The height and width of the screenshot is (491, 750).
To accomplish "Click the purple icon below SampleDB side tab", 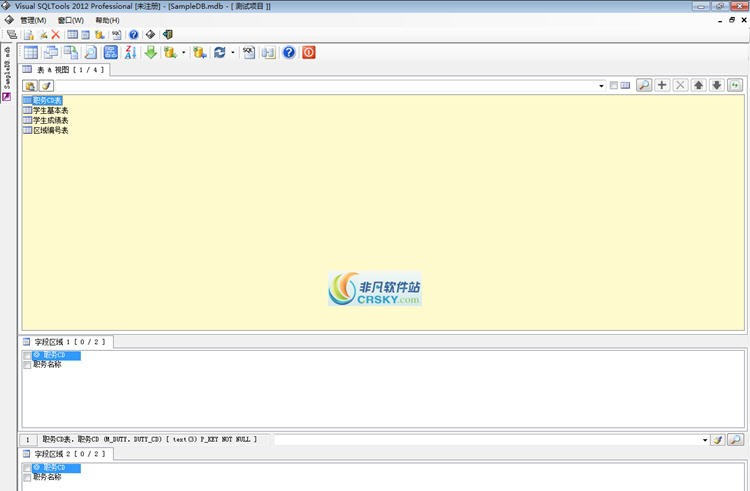I will click(x=7, y=97).
